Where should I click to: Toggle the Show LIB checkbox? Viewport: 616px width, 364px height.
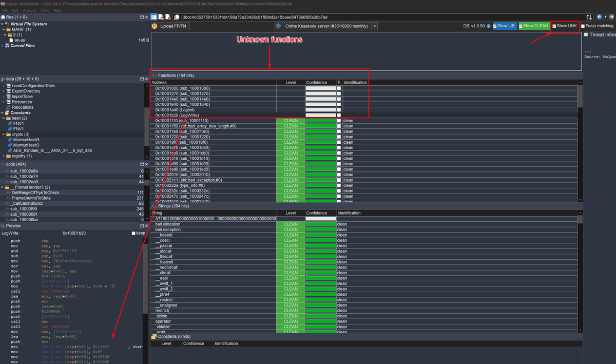pyautogui.click(x=495, y=26)
